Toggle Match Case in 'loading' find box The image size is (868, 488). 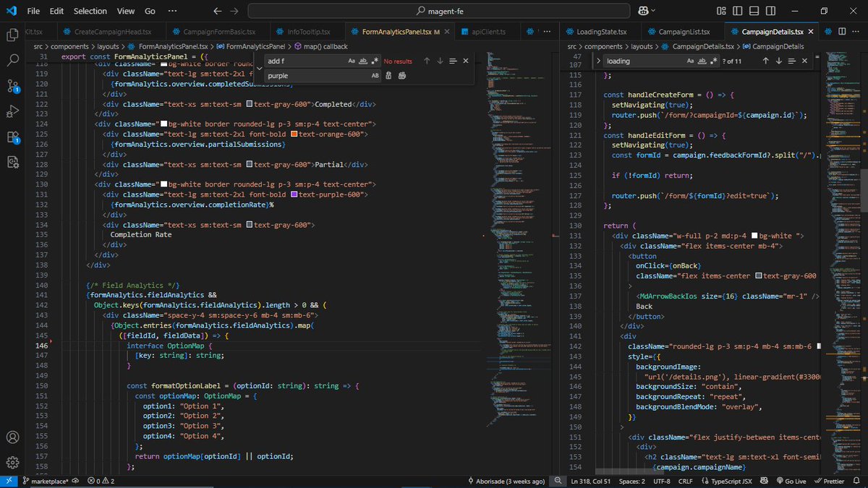coord(691,61)
